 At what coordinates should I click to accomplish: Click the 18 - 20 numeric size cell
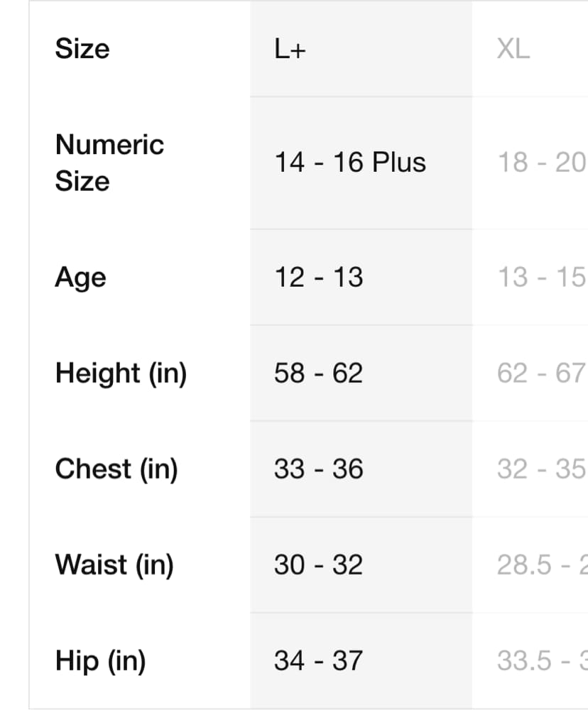tap(541, 163)
